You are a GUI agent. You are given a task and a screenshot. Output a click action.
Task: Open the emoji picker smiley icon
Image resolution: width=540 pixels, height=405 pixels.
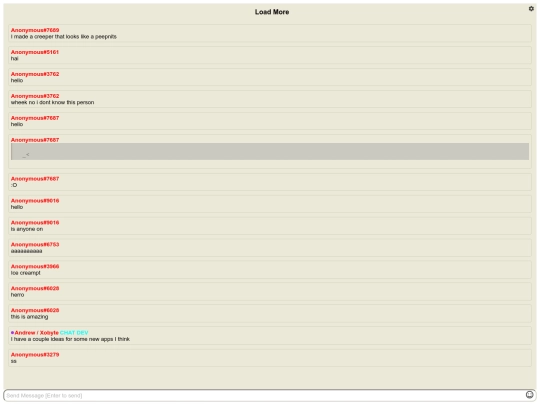[529, 395]
